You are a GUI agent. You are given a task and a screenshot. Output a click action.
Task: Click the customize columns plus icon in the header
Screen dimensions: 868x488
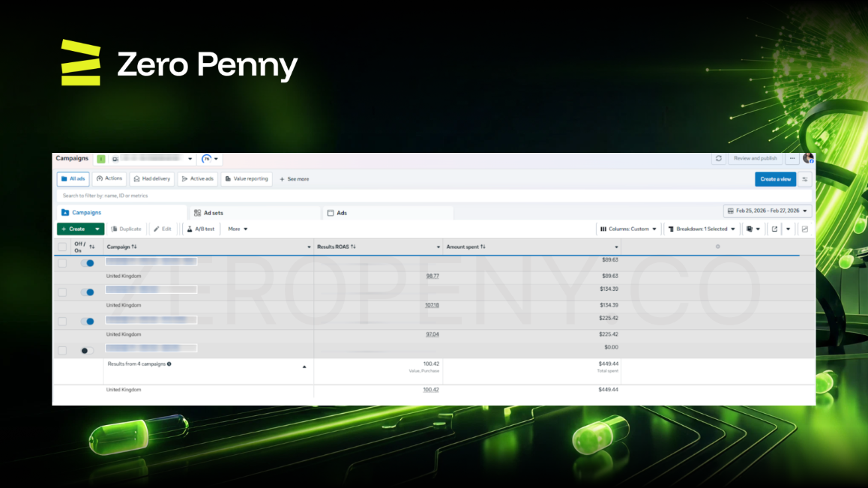point(718,247)
